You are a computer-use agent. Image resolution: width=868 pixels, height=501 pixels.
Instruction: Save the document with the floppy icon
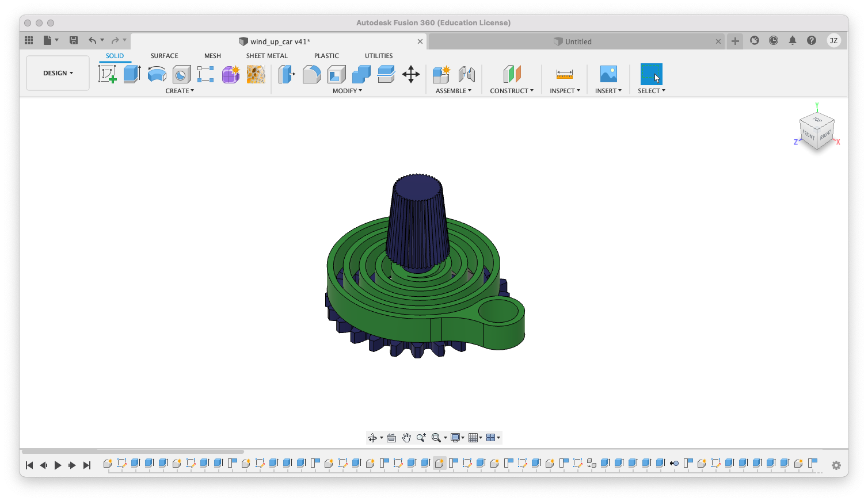click(74, 40)
